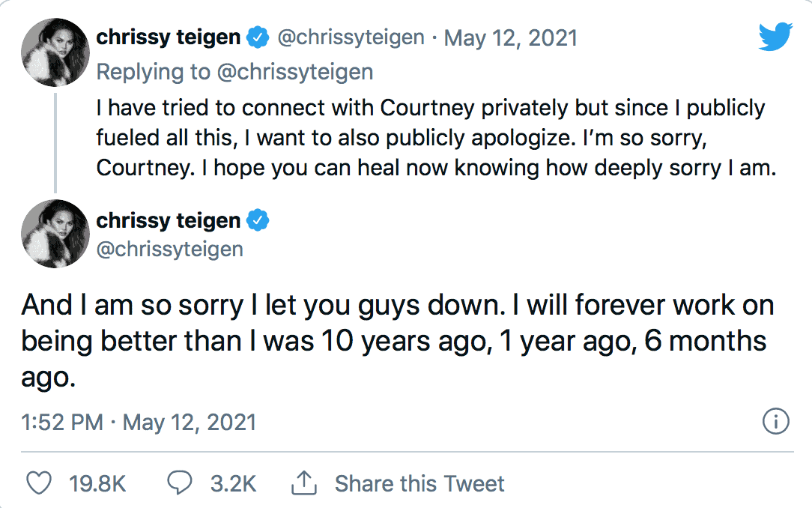Open chrissy teigen name in top tweet header
812x508 pixels.
click(x=169, y=37)
